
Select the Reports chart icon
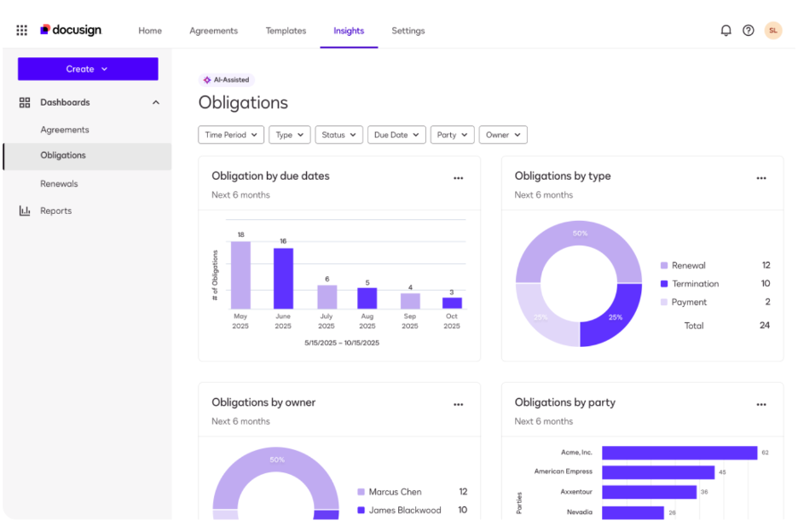coord(24,211)
